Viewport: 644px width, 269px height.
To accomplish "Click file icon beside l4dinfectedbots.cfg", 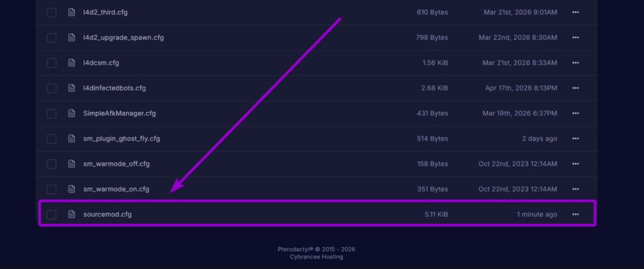I will click(71, 88).
